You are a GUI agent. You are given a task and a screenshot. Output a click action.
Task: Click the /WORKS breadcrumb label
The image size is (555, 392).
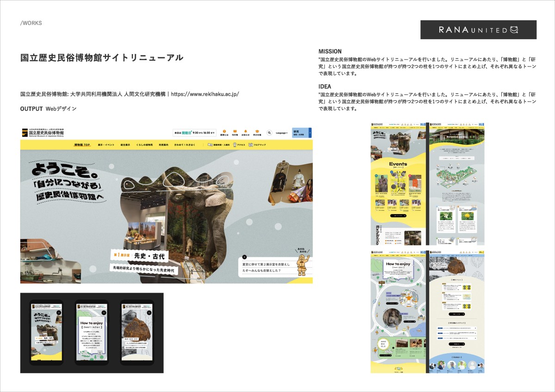coord(31,23)
